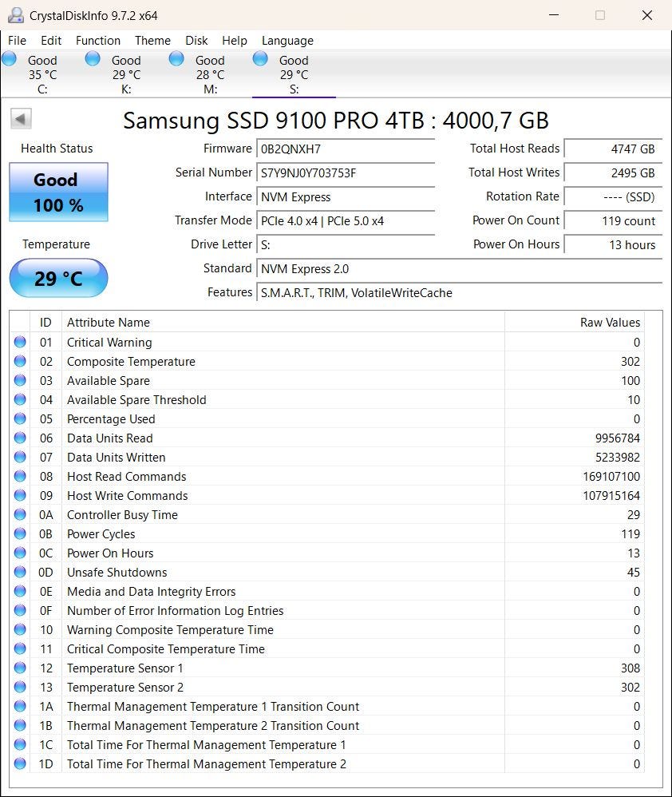Click the blue orb beside Critical Warning
Image resolution: width=672 pixels, height=797 pixels.
pos(20,342)
